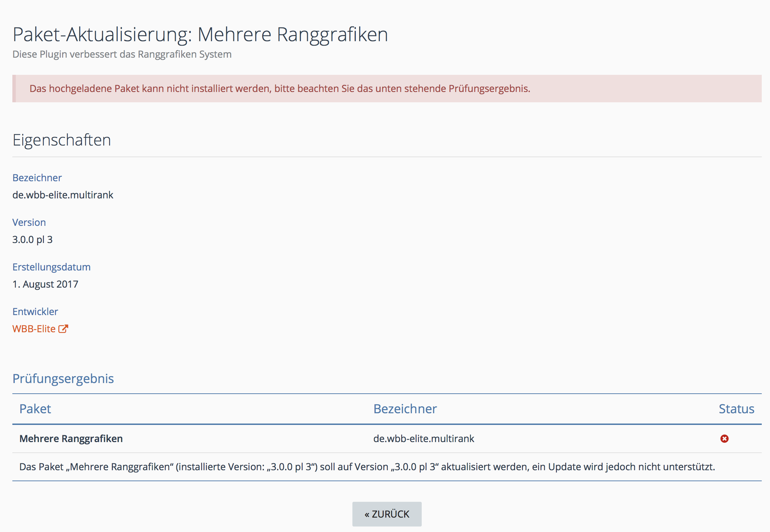The height and width of the screenshot is (532, 770).
Task: Click the red error status icon
Action: [x=724, y=439]
